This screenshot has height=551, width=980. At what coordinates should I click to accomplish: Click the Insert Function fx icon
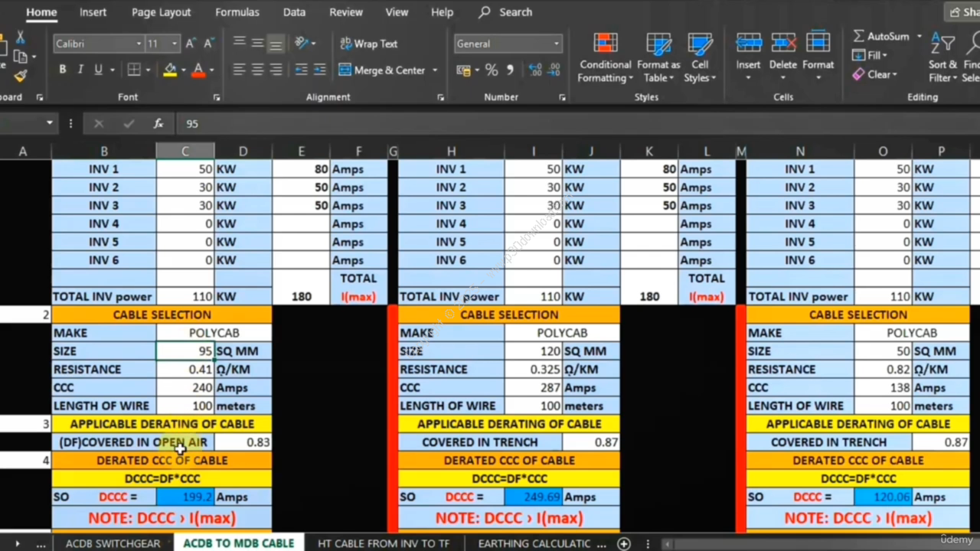pyautogui.click(x=158, y=123)
